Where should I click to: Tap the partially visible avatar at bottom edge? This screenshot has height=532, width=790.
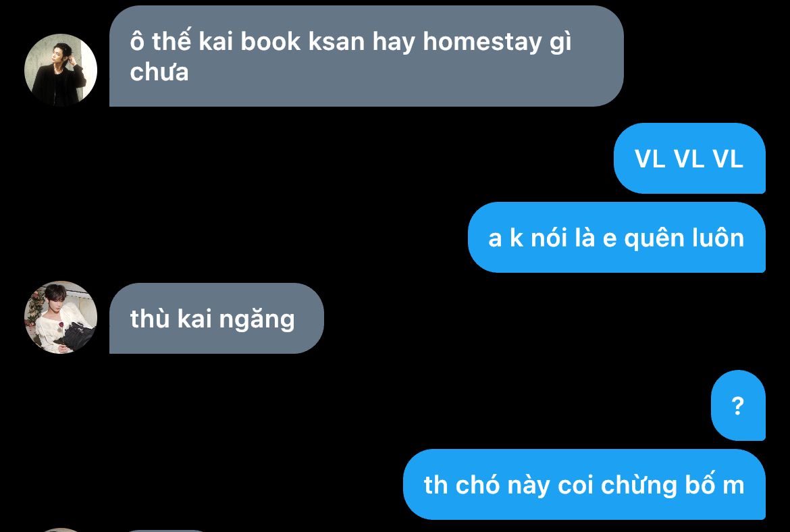(61, 530)
